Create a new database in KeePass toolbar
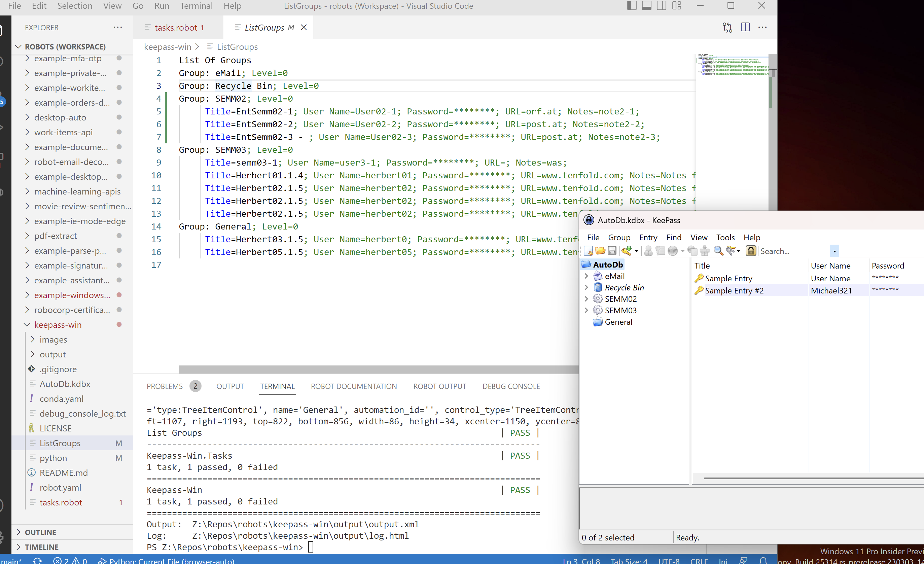924x564 pixels. pos(589,251)
